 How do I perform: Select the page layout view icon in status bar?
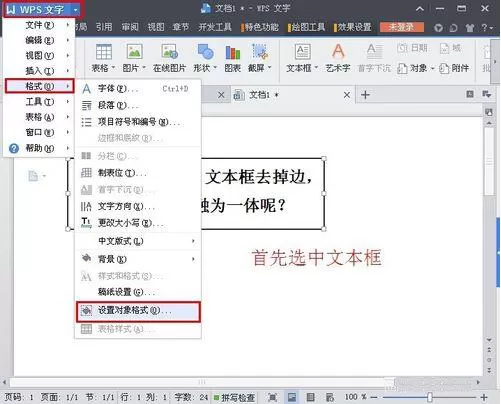[x=292, y=397]
